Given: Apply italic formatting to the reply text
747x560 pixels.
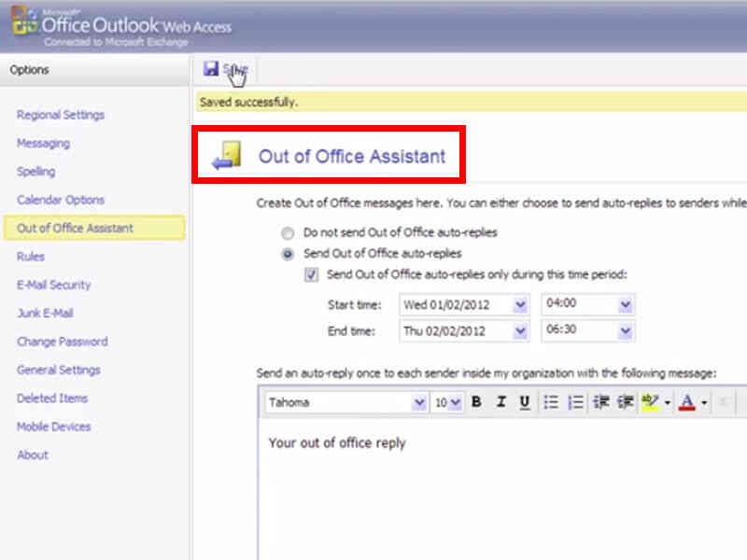Looking at the screenshot, I should tap(500, 401).
